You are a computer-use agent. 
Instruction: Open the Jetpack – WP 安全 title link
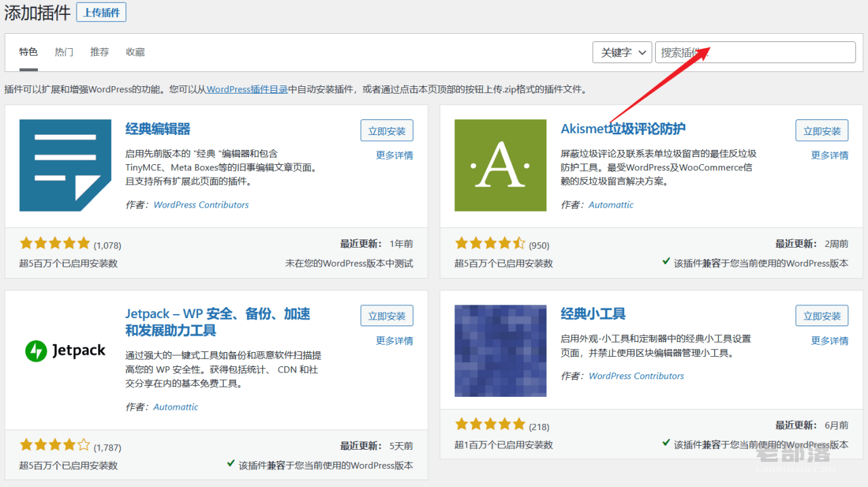218,322
